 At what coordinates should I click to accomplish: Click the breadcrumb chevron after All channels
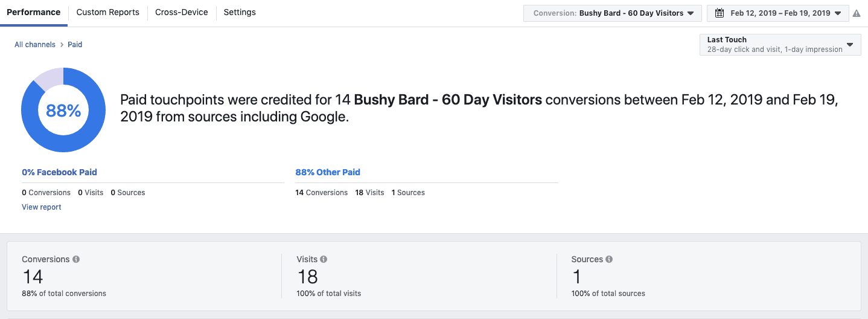[x=62, y=45]
